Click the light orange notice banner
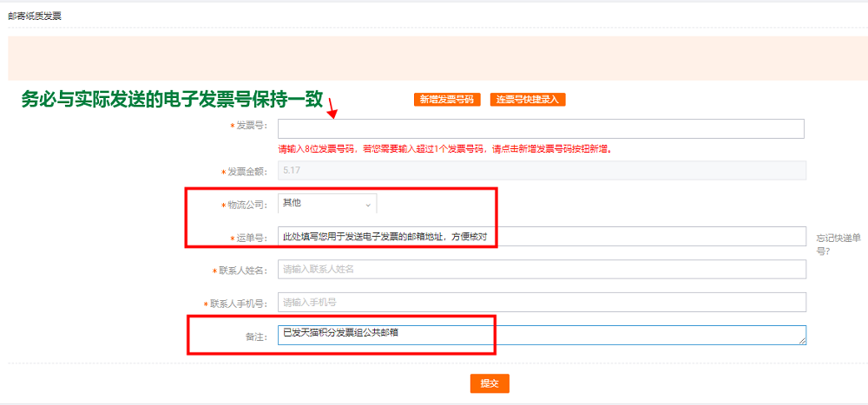 click(434, 58)
